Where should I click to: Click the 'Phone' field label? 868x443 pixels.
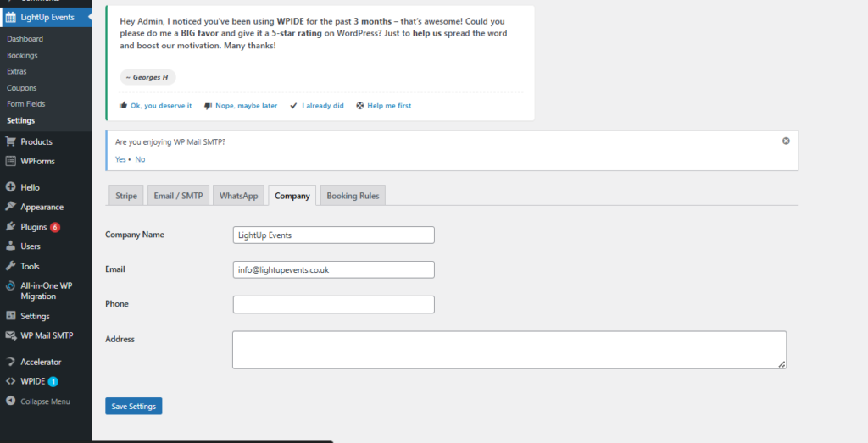(117, 303)
